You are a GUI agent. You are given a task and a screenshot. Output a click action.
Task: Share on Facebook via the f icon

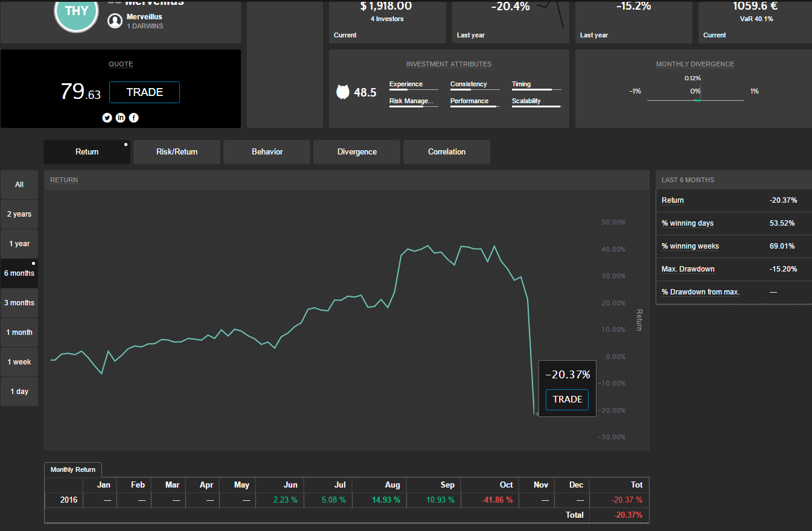(133, 118)
